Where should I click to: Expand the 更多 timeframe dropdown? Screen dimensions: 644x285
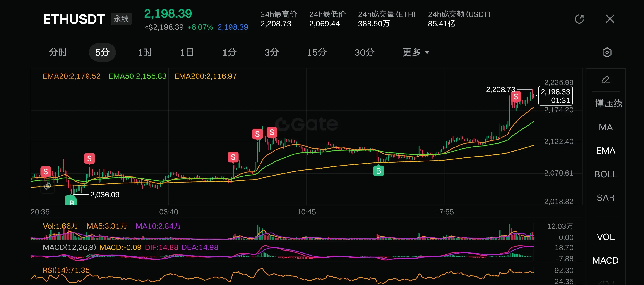coord(412,52)
